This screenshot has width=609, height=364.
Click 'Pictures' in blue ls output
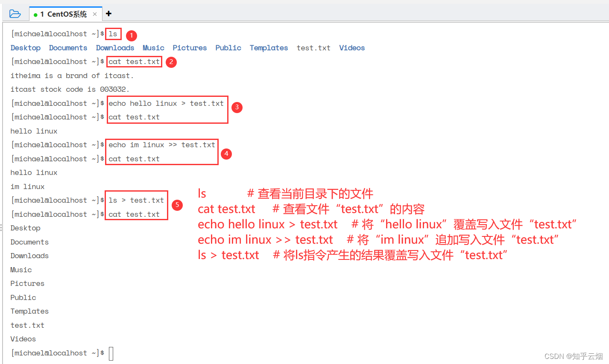pos(190,48)
